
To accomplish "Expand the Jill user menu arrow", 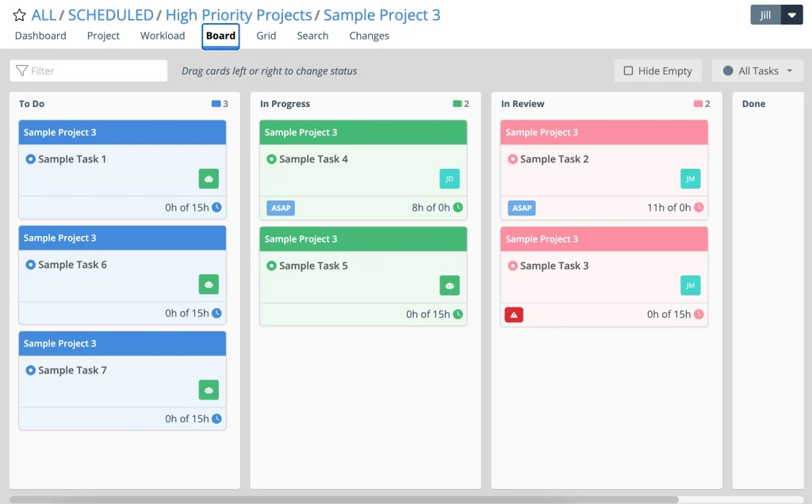I will coord(791,15).
